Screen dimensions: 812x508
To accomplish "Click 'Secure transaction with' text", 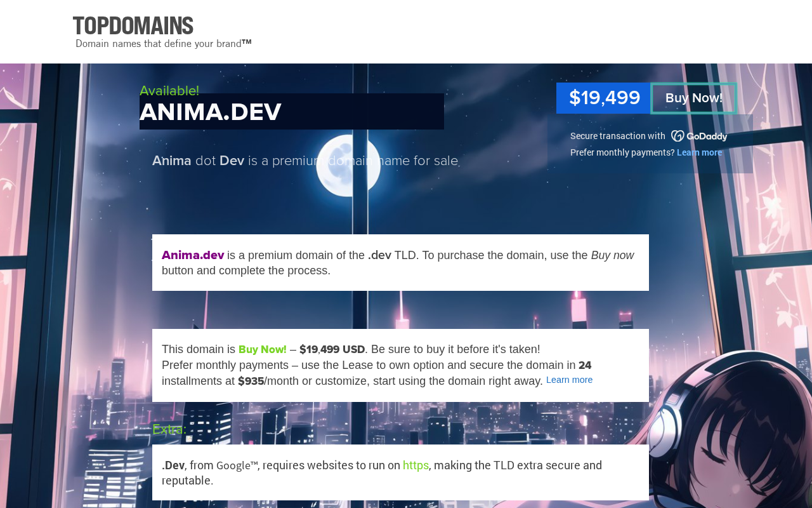I will [618, 136].
